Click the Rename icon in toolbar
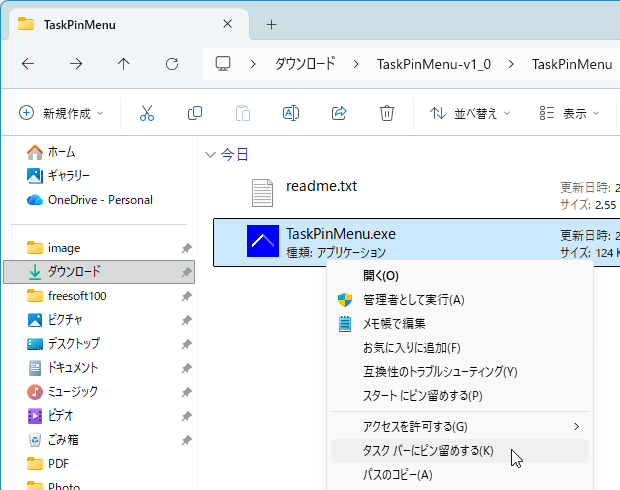 [x=291, y=114]
